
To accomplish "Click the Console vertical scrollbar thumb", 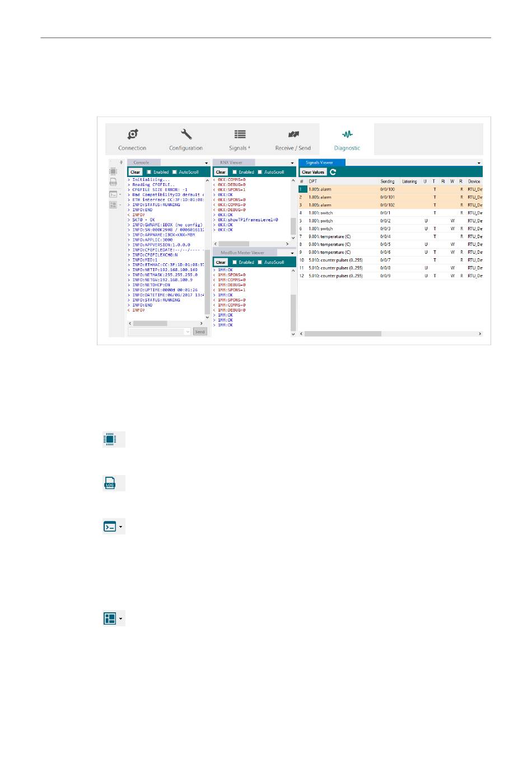I will tap(207, 282).
